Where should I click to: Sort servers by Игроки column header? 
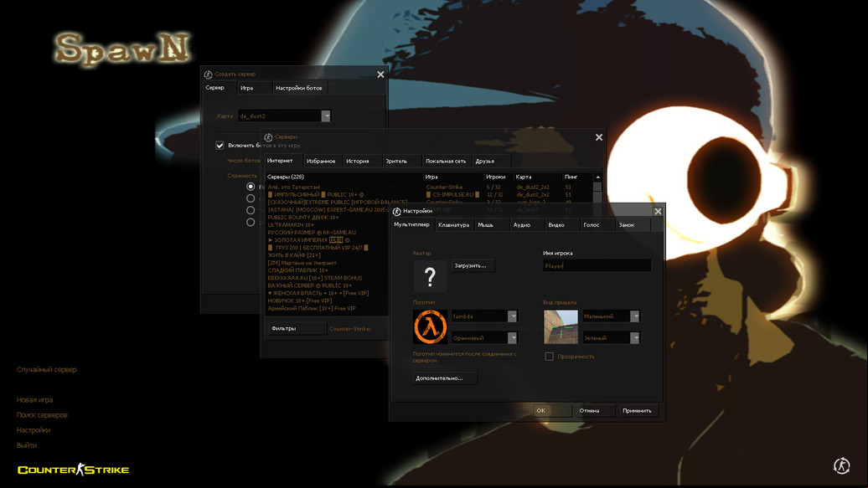tap(498, 177)
